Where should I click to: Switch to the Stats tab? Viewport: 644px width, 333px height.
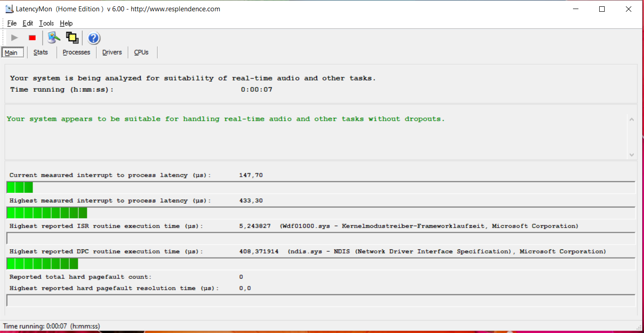pyautogui.click(x=41, y=52)
